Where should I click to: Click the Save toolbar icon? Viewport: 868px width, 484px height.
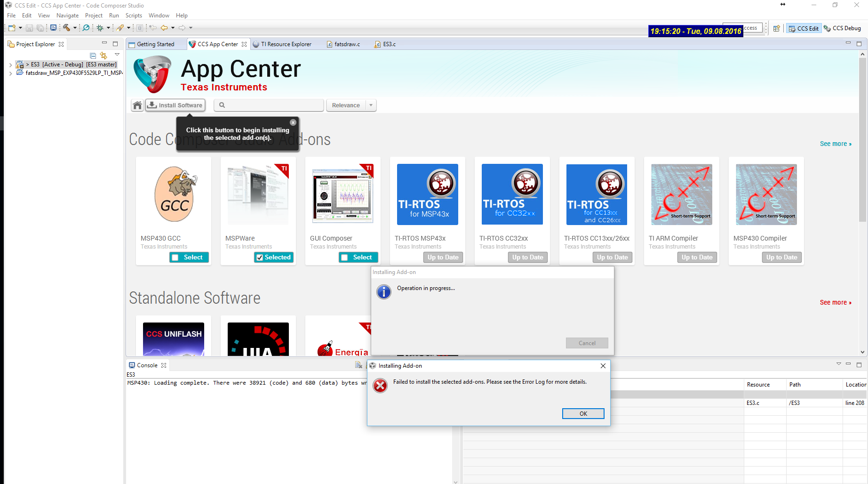29,28
